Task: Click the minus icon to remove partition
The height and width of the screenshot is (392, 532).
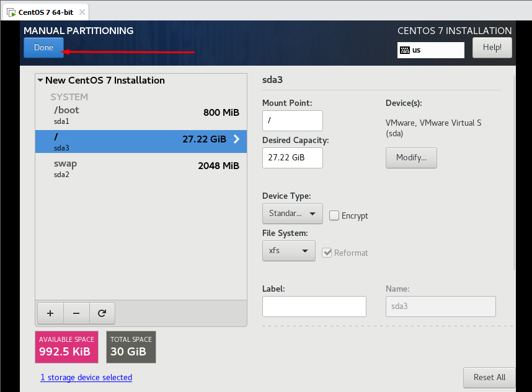Action: pos(76,313)
